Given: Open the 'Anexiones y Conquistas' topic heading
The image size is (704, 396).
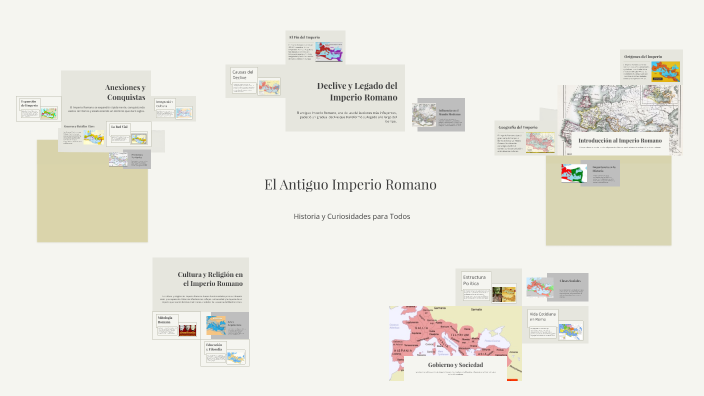Looking at the screenshot, I should (x=125, y=92).
